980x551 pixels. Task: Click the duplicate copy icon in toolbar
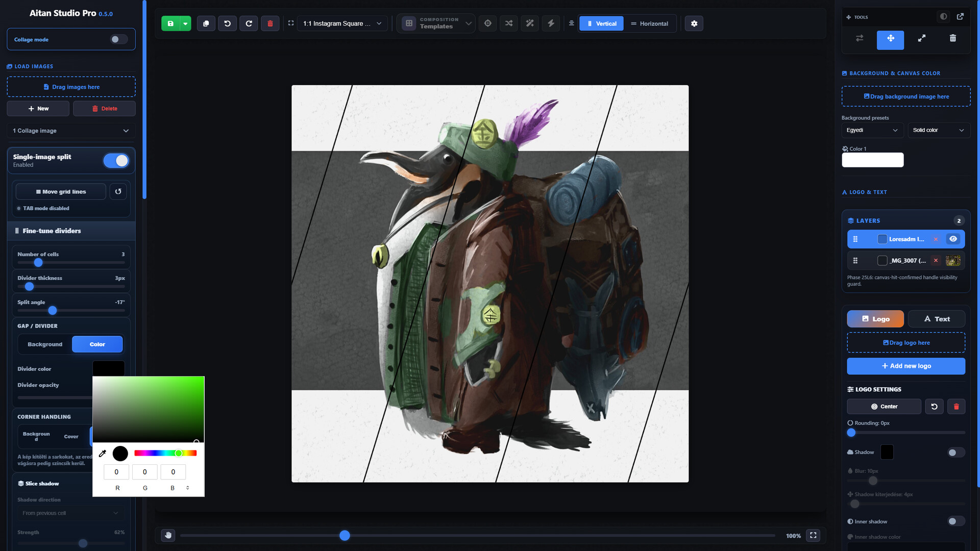206,23
